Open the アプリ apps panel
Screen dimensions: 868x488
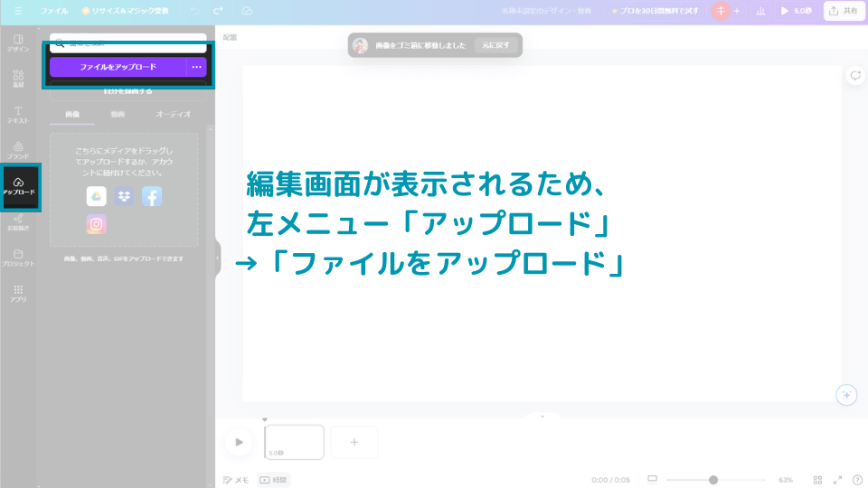point(18,294)
